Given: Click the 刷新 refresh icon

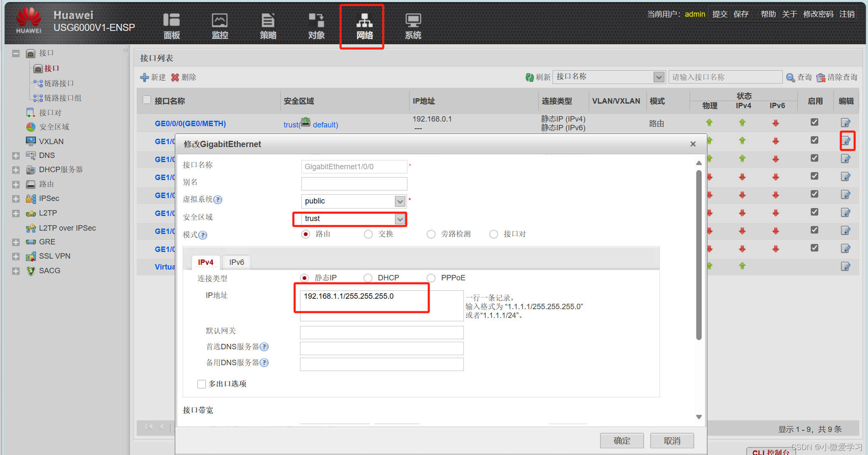Looking at the screenshot, I should 530,77.
